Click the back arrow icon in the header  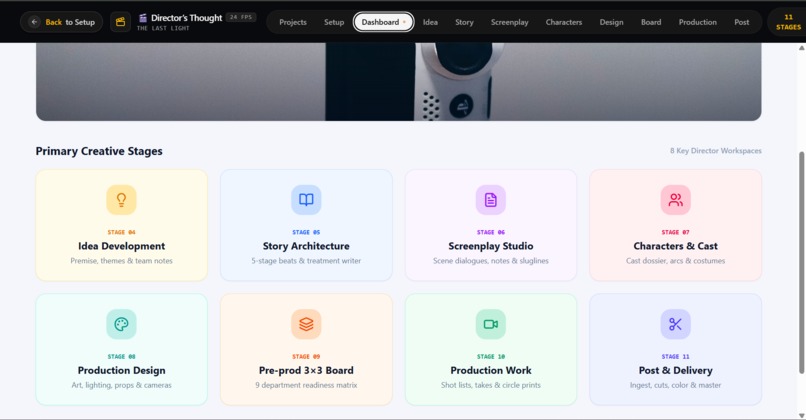click(x=34, y=22)
